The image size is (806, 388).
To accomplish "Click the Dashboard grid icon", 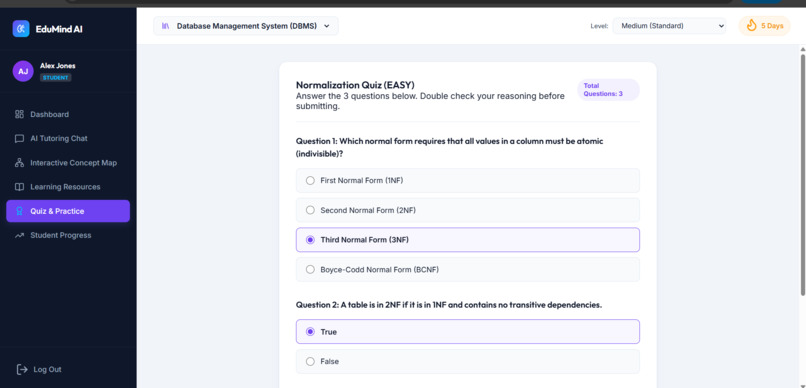I will 20,114.
